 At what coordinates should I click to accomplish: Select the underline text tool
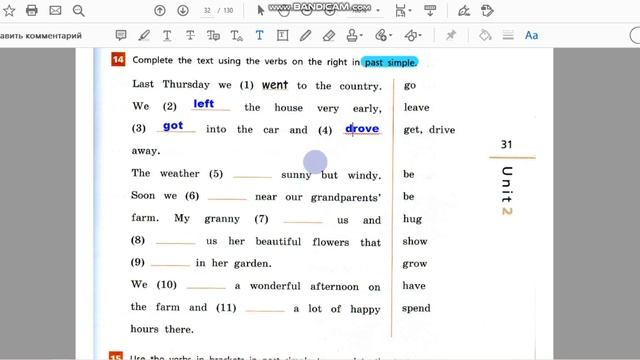[x=167, y=36]
